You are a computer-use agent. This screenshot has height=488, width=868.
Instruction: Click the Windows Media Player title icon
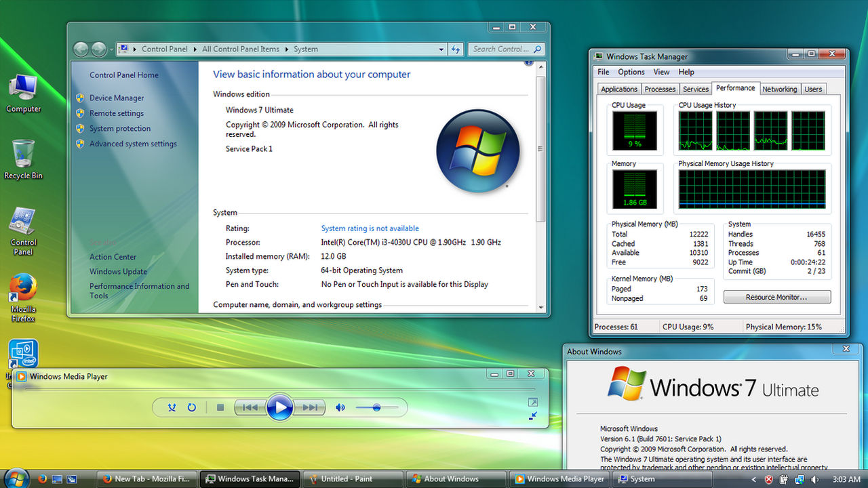(x=22, y=377)
